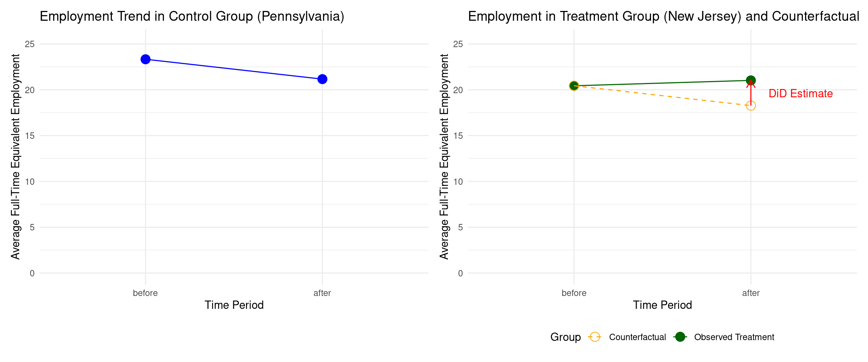Click the blue "after" point in Pennsylvania chart
Screen dimensions: 868x362
coord(322,79)
